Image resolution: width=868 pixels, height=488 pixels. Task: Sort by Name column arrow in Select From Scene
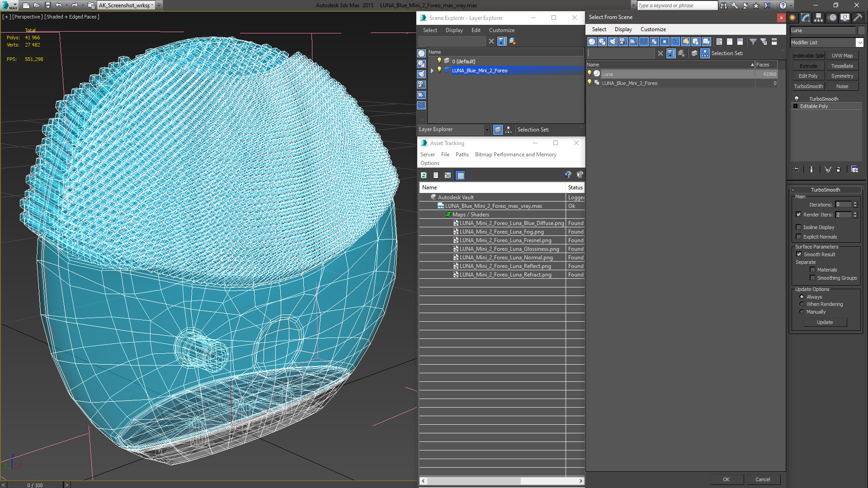click(x=752, y=65)
